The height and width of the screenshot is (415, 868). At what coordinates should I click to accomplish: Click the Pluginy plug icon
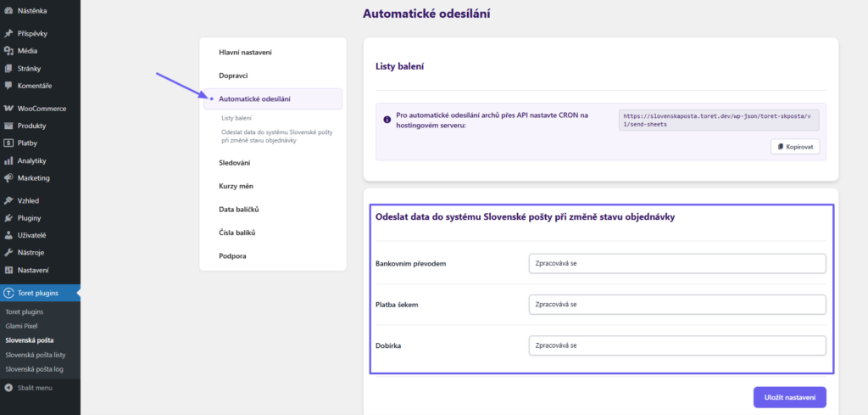(8, 218)
